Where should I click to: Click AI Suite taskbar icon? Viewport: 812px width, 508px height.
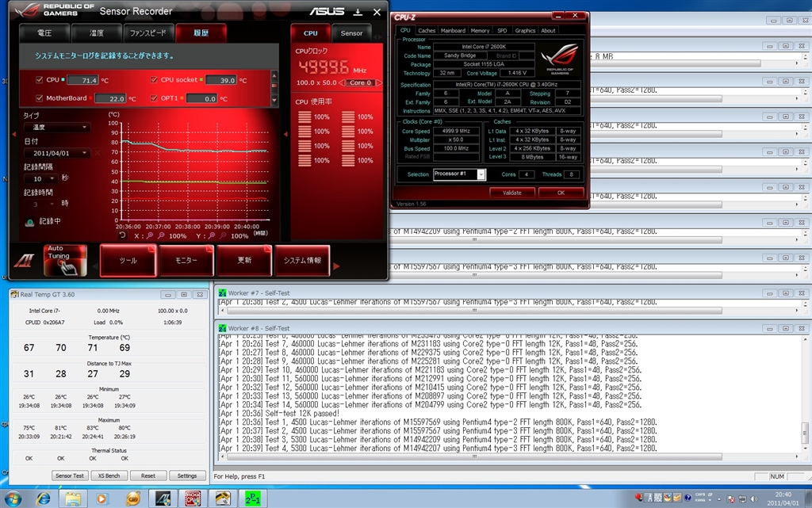tap(163, 498)
